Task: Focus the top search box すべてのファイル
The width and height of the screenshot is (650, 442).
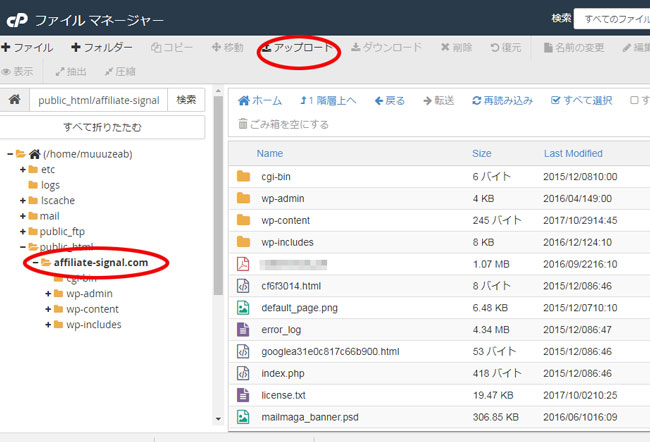Action: coord(612,19)
